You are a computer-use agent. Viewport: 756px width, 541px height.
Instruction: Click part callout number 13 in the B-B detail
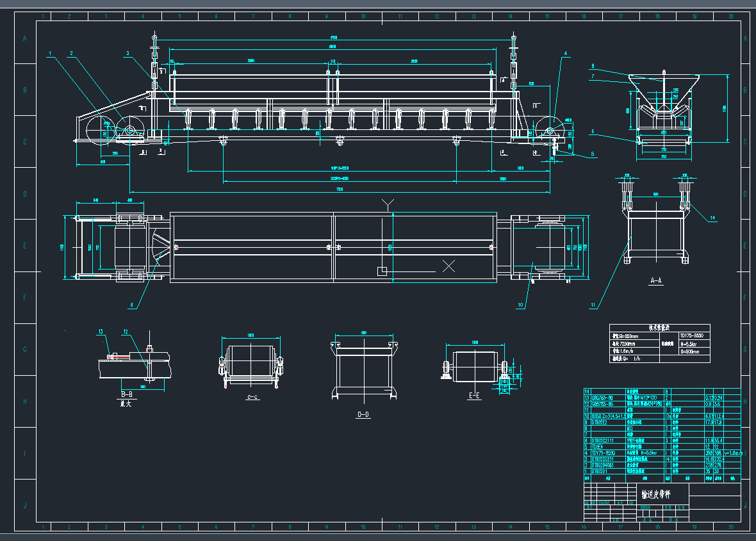coord(100,331)
